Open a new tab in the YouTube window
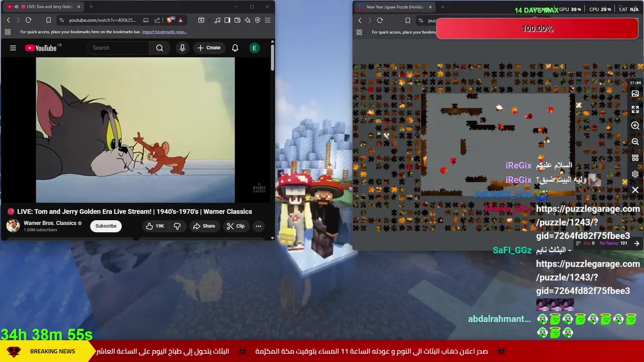Screen dimensions: 644x362 point(91,7)
